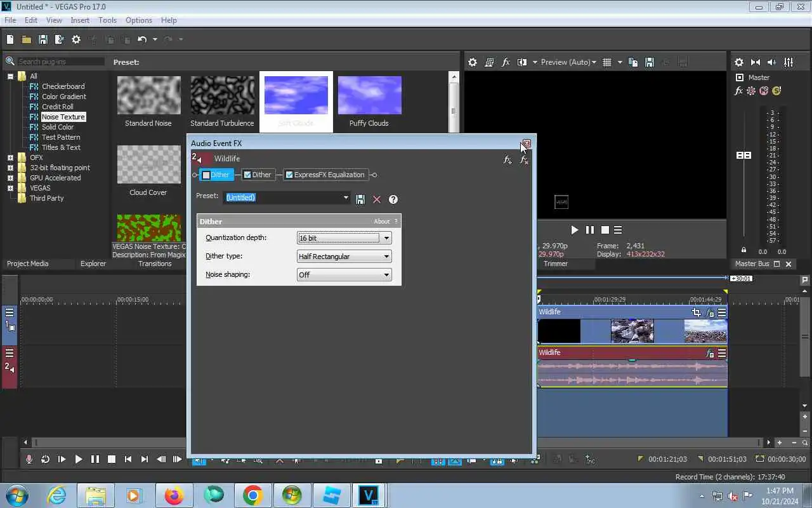Switch to the Project Media tab
The image size is (812, 508).
[28, 264]
